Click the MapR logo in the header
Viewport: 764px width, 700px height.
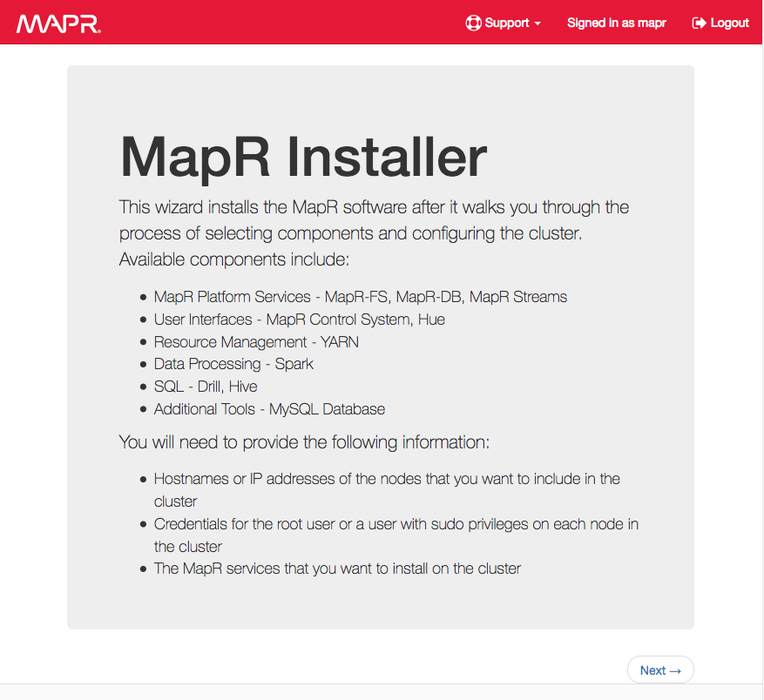point(58,24)
